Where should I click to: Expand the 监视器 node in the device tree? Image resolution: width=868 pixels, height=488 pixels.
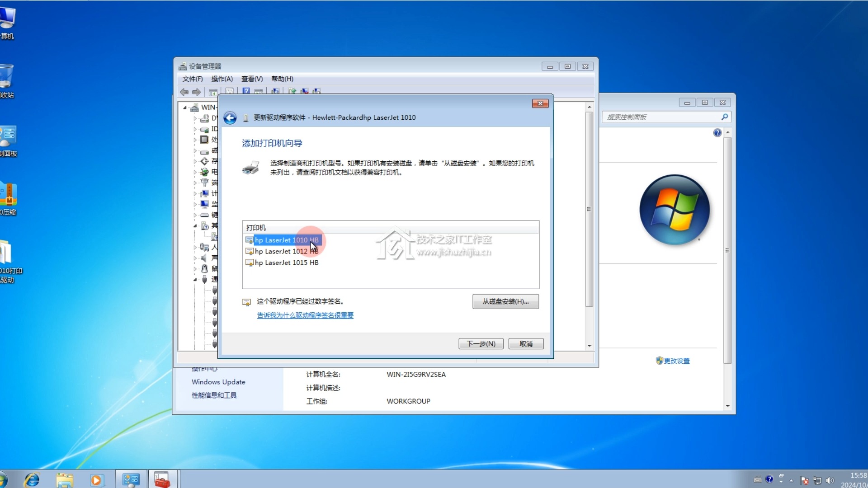tap(194, 204)
